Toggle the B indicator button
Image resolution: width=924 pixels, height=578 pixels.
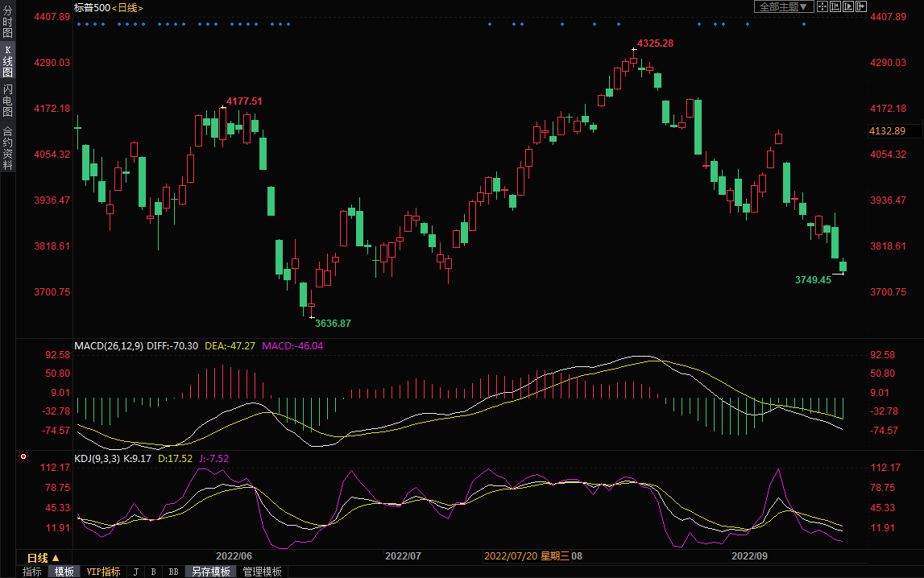(x=153, y=572)
